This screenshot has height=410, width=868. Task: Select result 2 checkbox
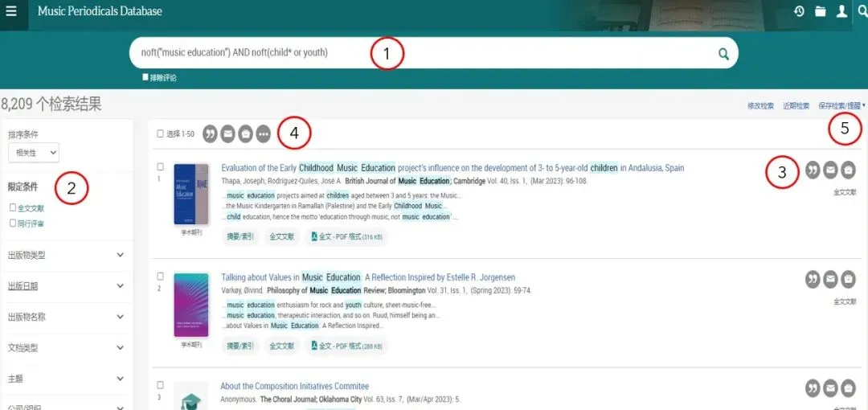(x=160, y=276)
